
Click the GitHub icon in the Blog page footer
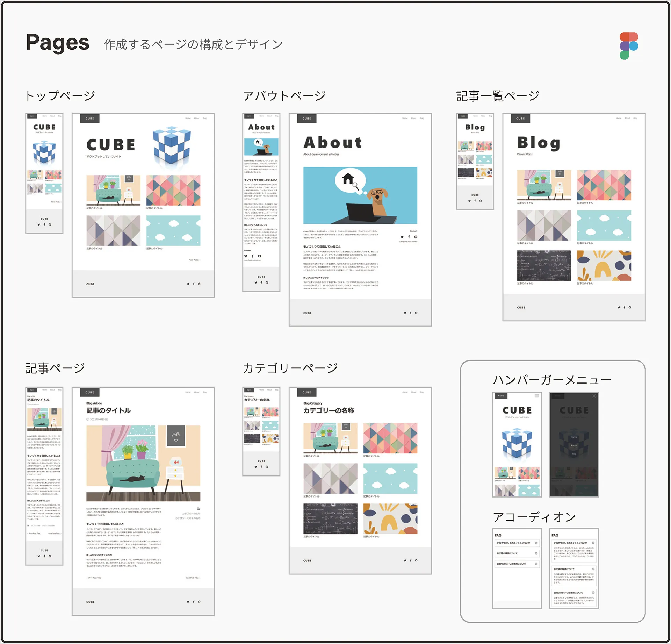(630, 307)
